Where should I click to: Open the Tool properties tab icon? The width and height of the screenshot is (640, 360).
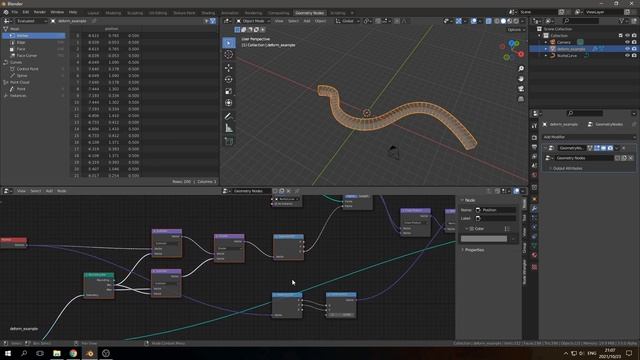534,126
